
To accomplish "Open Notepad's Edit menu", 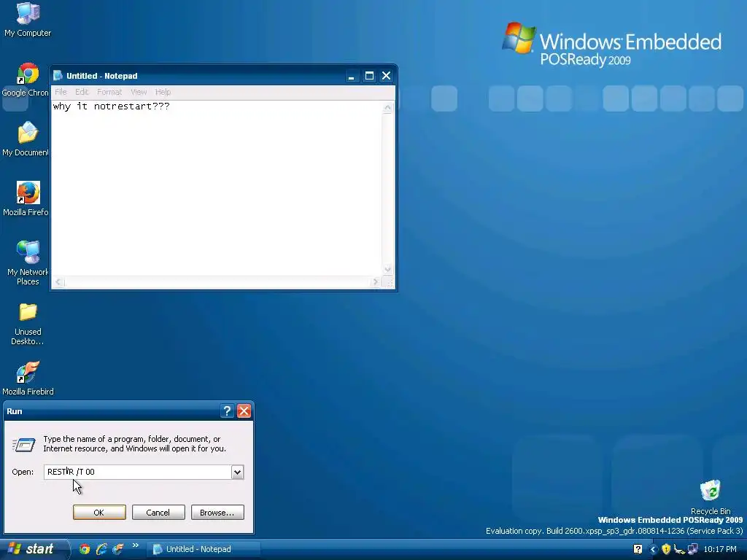I will pos(82,92).
